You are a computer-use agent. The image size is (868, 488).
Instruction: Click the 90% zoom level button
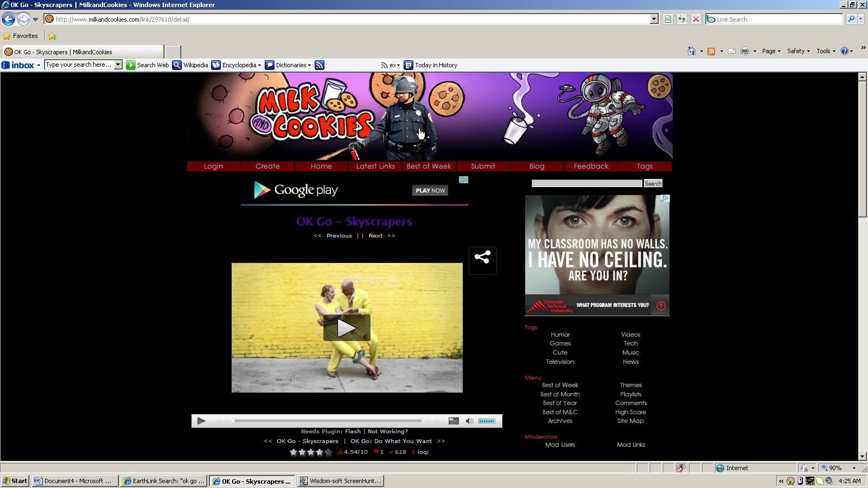[838, 468]
